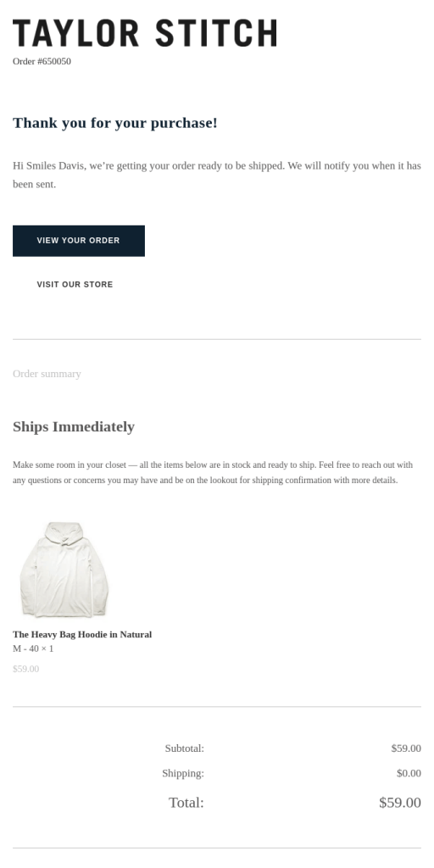Screen dimensions: 434x868
Task: Click the white hoodie product image
Action: click(64, 569)
